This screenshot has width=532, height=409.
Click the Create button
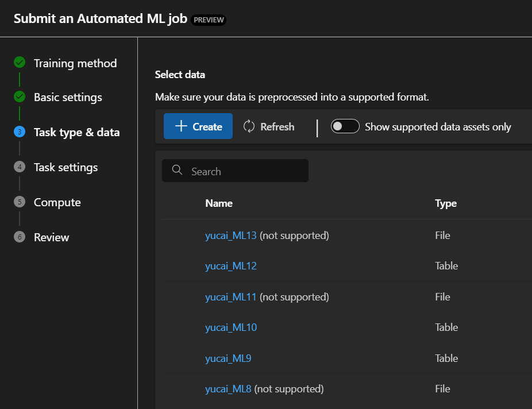pyautogui.click(x=198, y=126)
